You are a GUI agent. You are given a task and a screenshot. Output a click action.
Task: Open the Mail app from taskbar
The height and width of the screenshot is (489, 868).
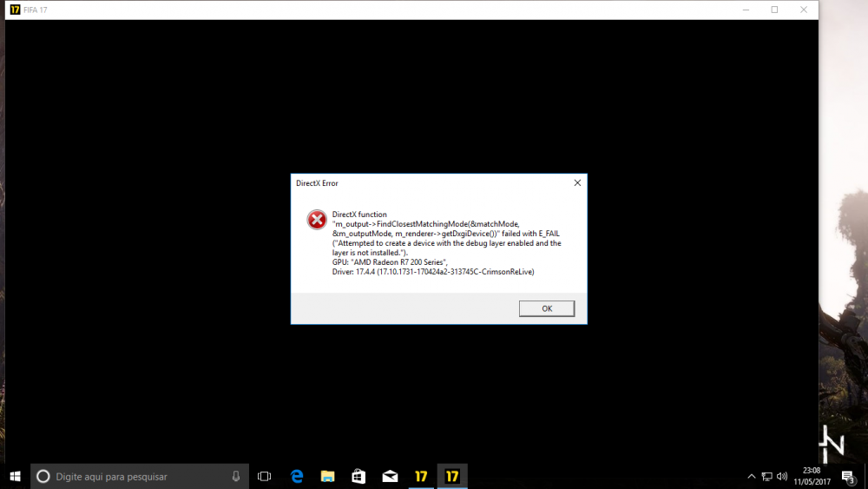[390, 476]
